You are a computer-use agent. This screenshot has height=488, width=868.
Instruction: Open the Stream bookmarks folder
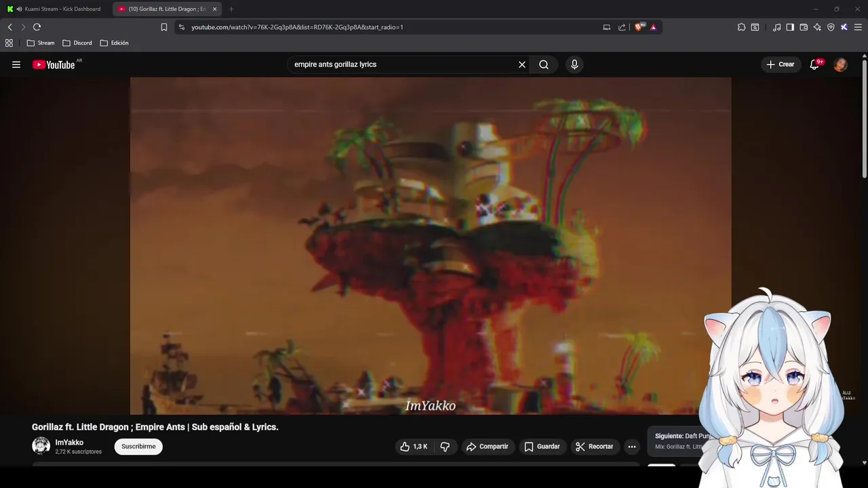(41, 43)
